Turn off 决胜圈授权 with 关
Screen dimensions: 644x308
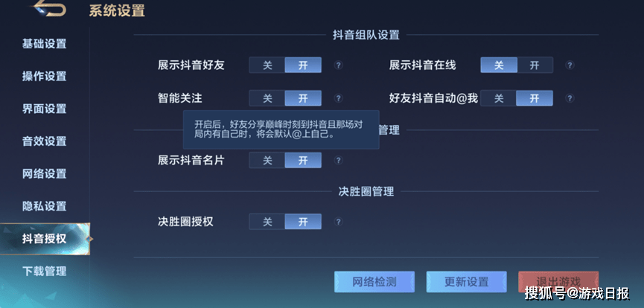pos(267,222)
